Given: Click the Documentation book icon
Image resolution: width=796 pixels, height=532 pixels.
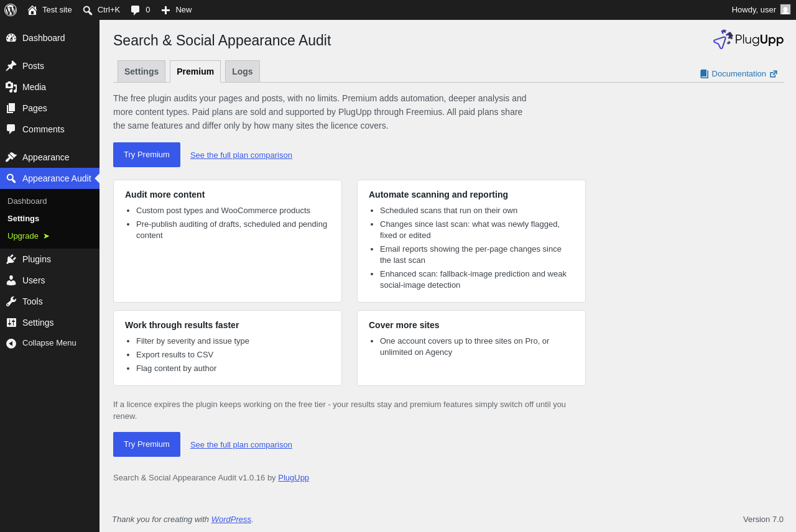Looking at the screenshot, I should [x=704, y=74].
